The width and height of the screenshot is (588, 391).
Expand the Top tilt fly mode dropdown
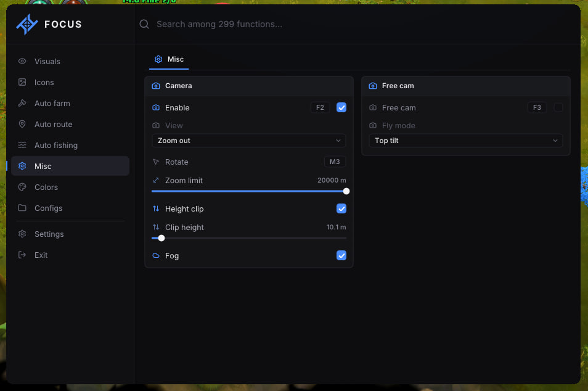465,141
